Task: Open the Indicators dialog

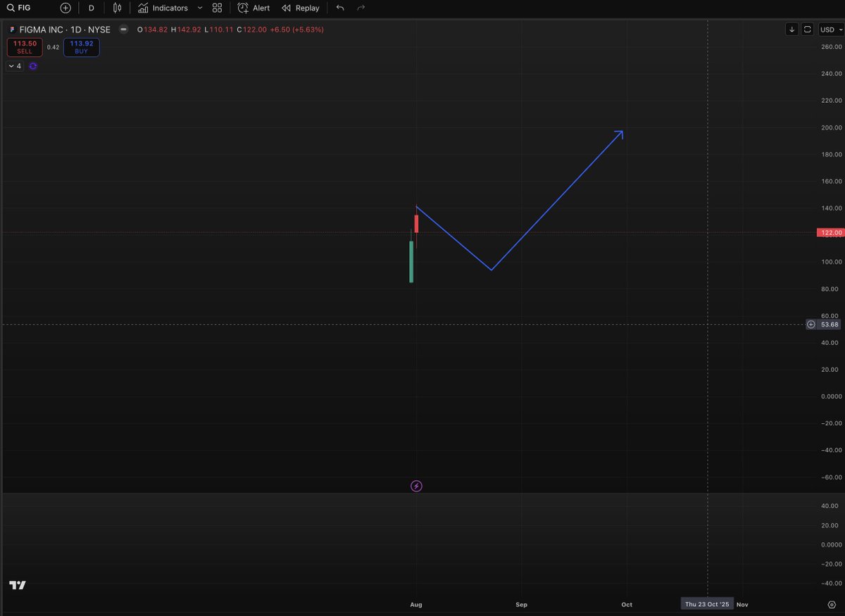Action: (163, 8)
